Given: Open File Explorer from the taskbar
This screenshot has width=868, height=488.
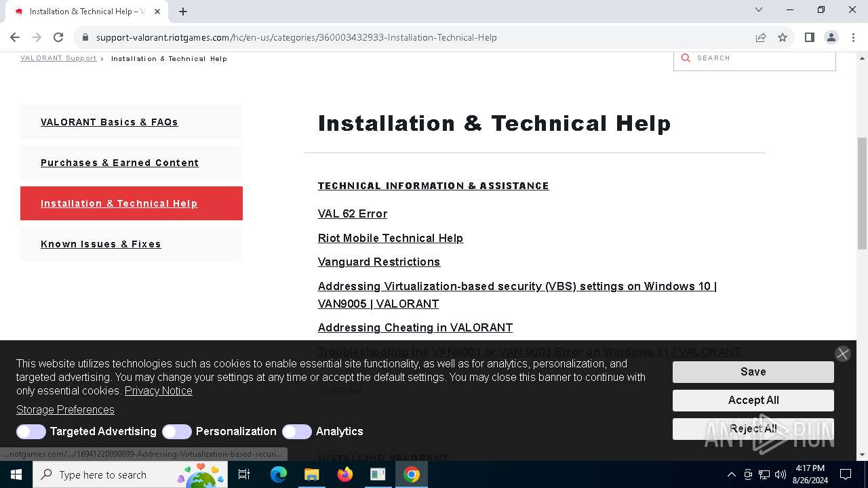Looking at the screenshot, I should pyautogui.click(x=311, y=474).
